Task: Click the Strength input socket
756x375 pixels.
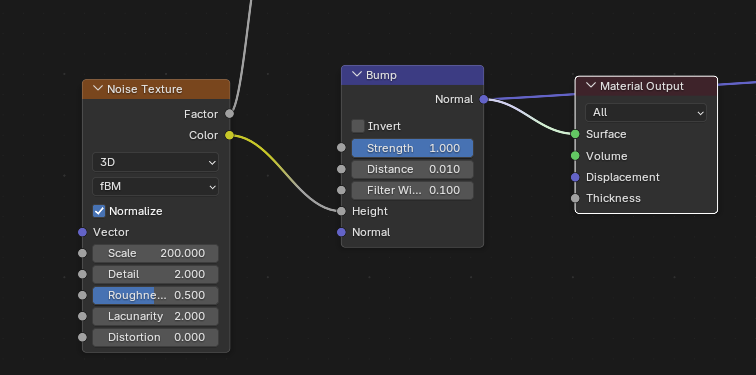Action: (341, 147)
